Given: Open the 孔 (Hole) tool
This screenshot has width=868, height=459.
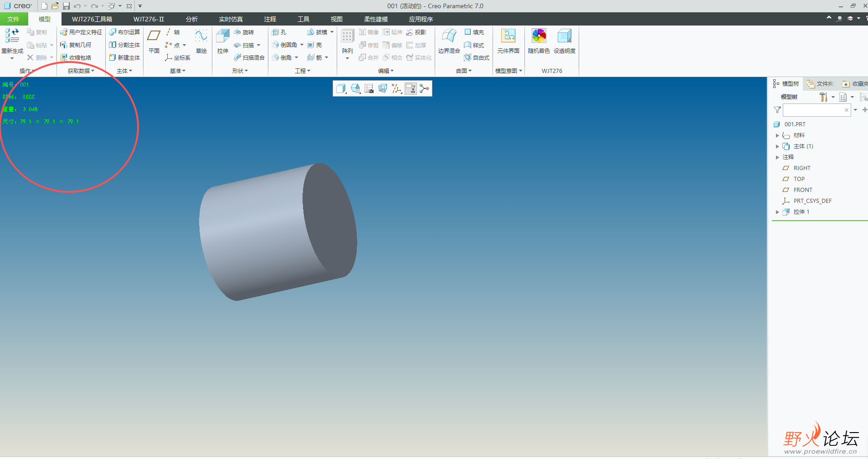Looking at the screenshot, I should 280,32.
